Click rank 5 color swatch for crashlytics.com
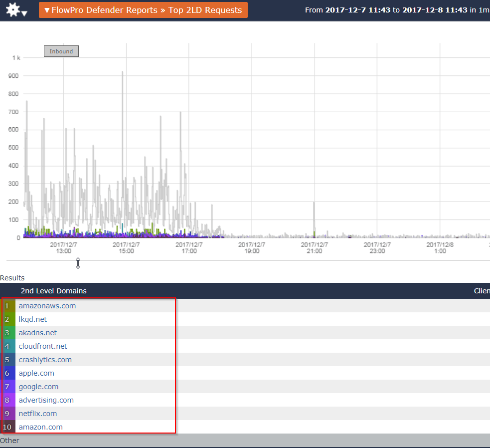The height and width of the screenshot is (448, 490). click(8, 360)
